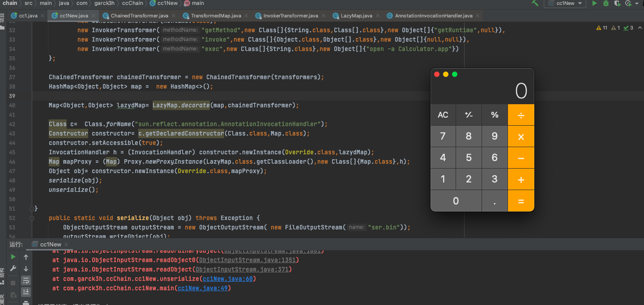
Task: Close the ChainedTransformer.java tab
Action: coord(174,16)
